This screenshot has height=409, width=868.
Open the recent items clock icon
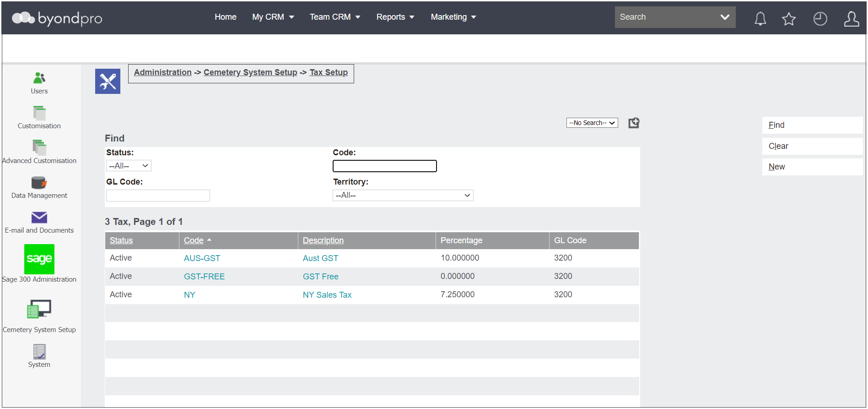click(x=820, y=18)
